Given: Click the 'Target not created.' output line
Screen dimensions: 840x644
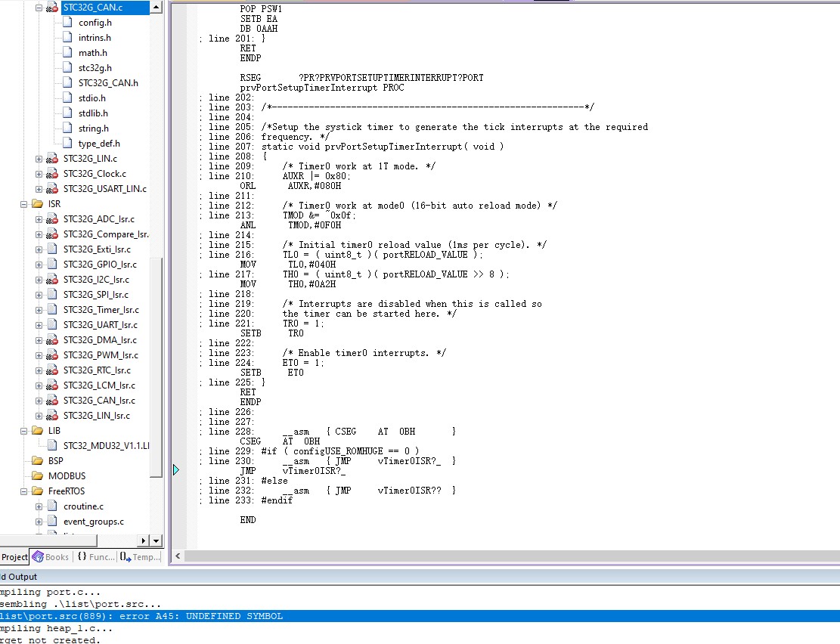Looking at the screenshot, I should [50, 639].
